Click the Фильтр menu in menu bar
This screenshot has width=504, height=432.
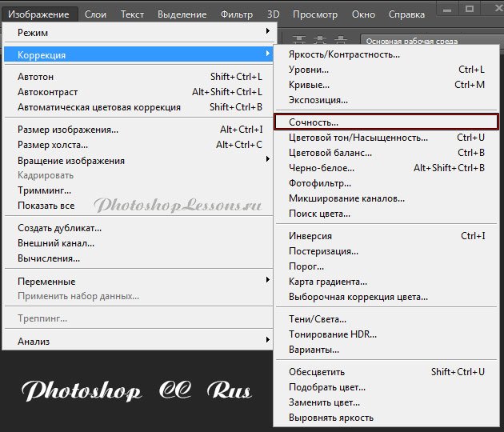pyautogui.click(x=237, y=14)
